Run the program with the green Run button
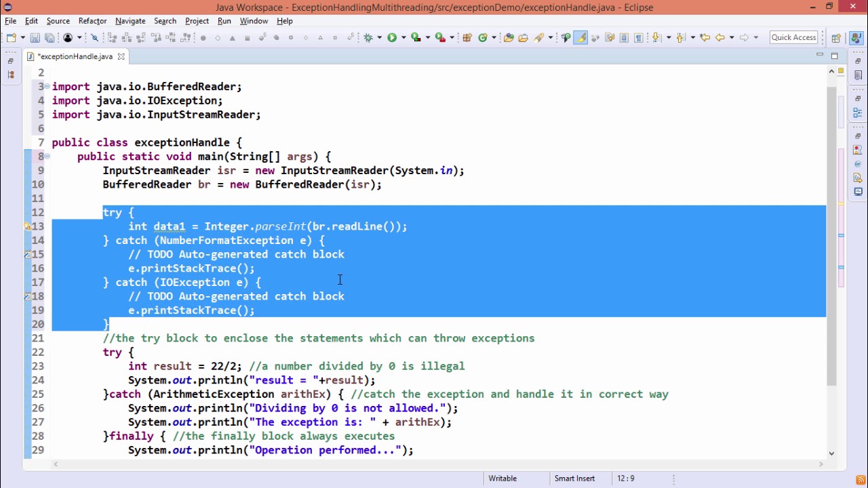Screen dimensions: 868x488 point(392,38)
